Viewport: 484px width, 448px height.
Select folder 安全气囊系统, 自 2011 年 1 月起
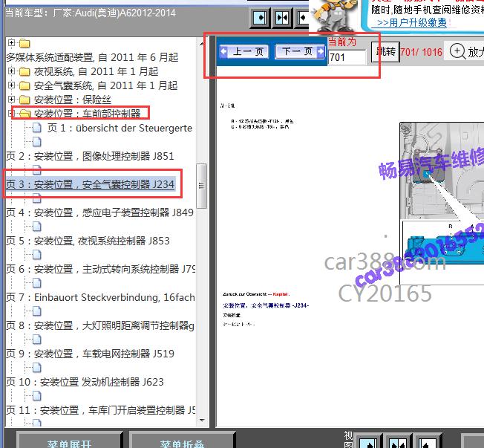click(105, 85)
